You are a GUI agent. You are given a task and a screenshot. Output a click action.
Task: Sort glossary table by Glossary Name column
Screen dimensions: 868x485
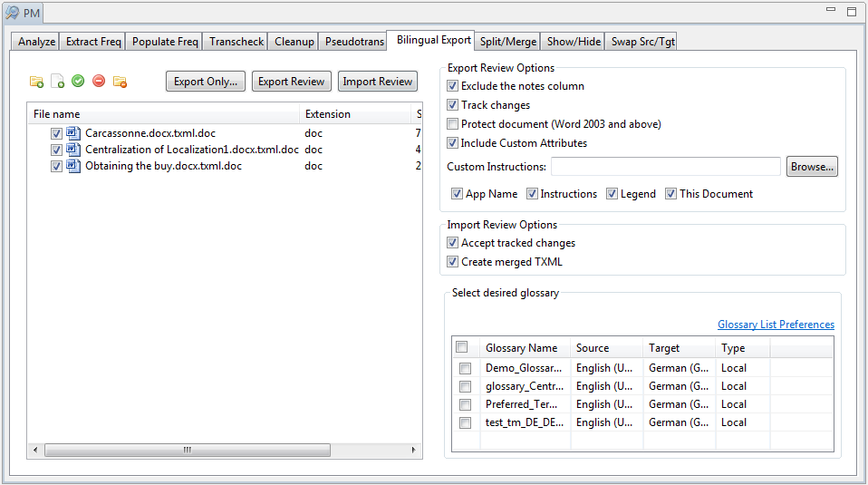(525, 348)
